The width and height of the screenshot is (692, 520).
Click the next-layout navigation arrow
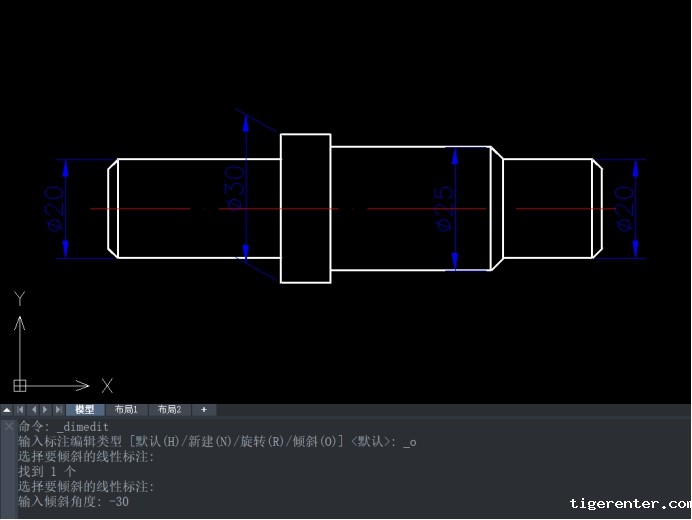tap(45, 410)
